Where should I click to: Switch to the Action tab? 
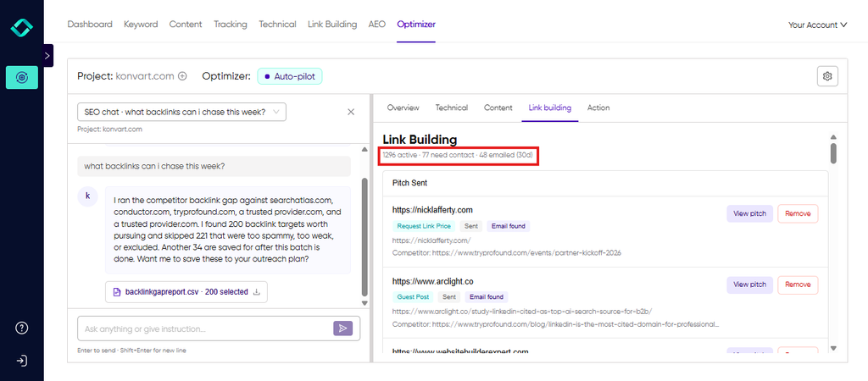[x=598, y=108]
